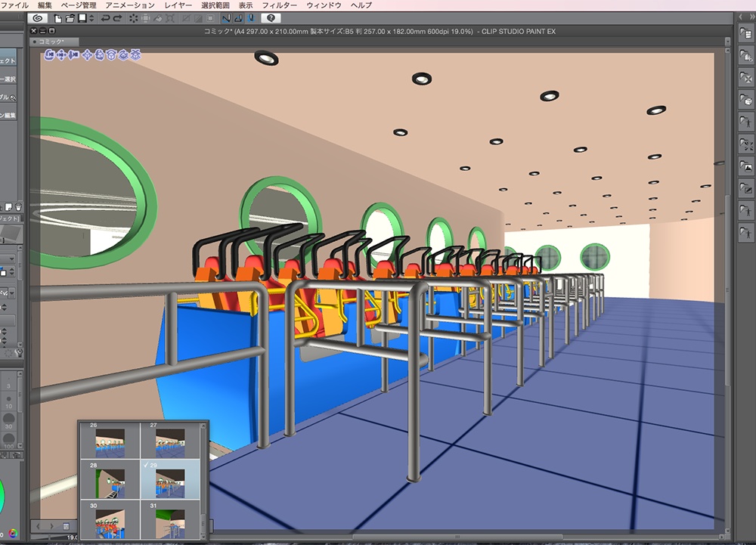756x545 pixels.
Task: Select camera angle preset thumbnail 27
Action: [169, 439]
